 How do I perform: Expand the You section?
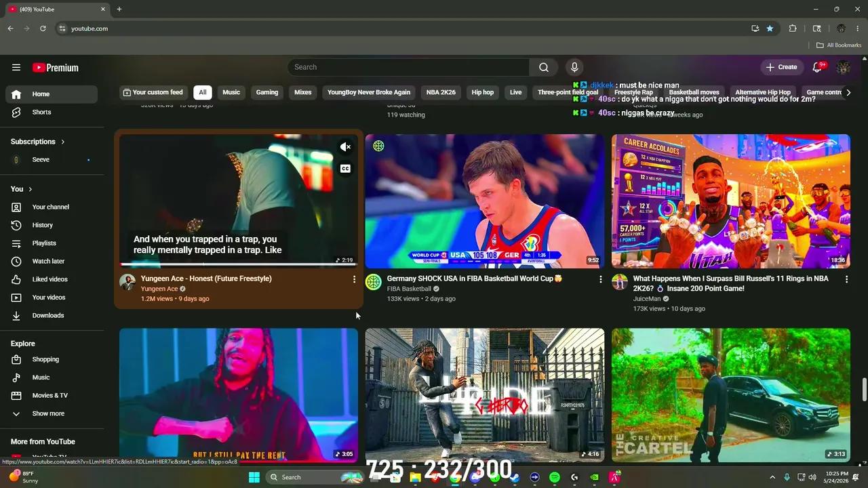point(22,189)
